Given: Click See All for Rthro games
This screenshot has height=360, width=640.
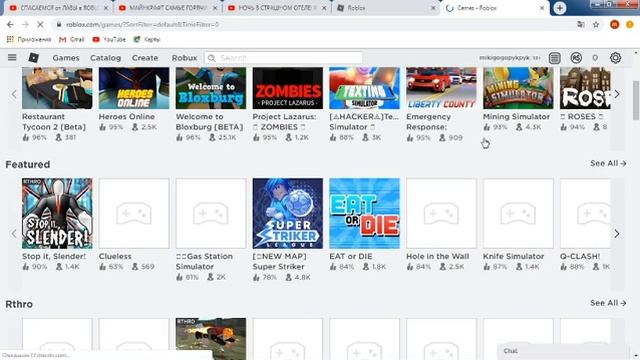Looking at the screenshot, I should point(608,303).
